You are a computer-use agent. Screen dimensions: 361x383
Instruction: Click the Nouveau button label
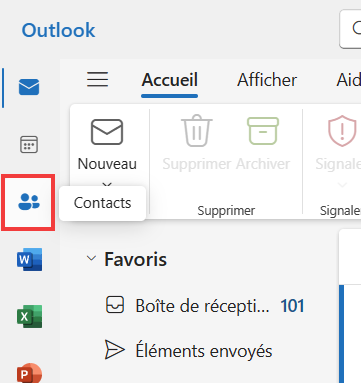[107, 164]
